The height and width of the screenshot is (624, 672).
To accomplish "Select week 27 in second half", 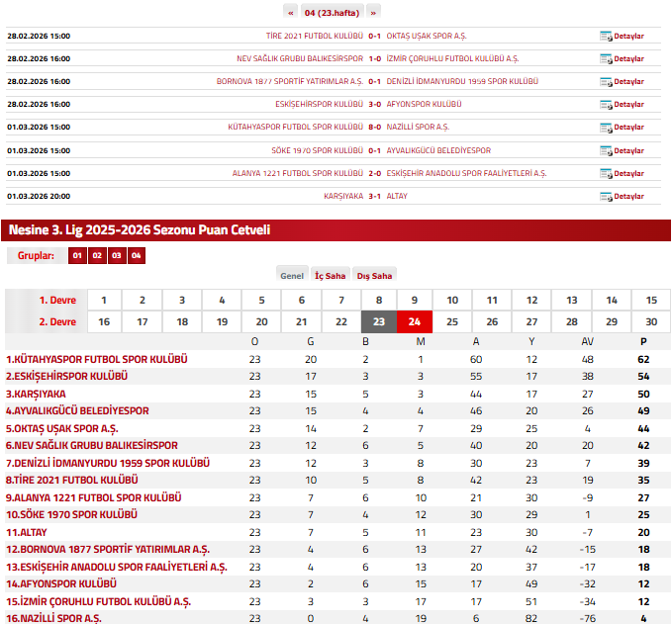I will 531,321.
